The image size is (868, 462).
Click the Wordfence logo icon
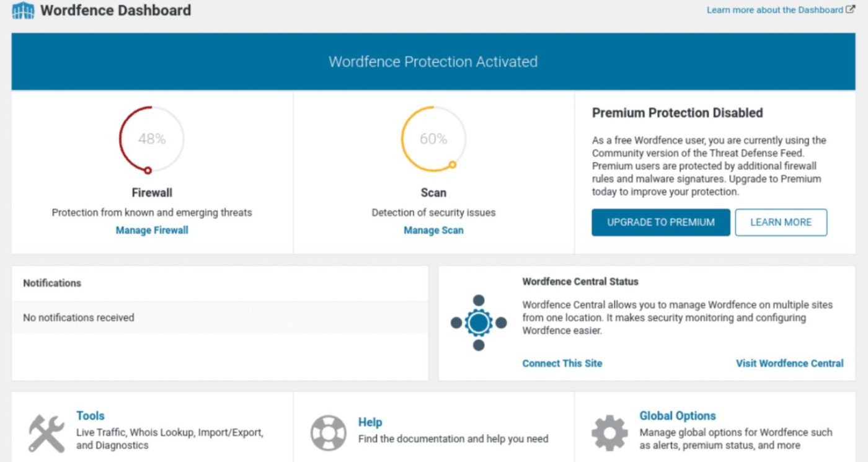pos(23,11)
